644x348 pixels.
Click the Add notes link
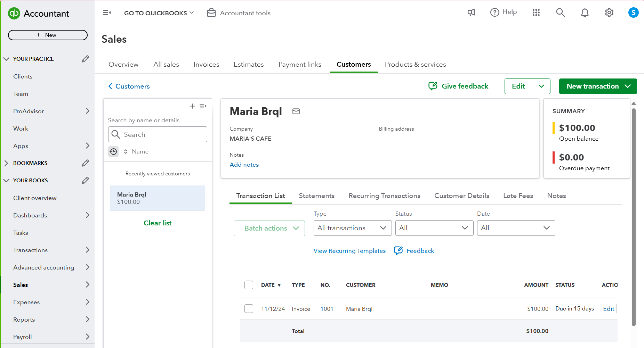click(244, 165)
